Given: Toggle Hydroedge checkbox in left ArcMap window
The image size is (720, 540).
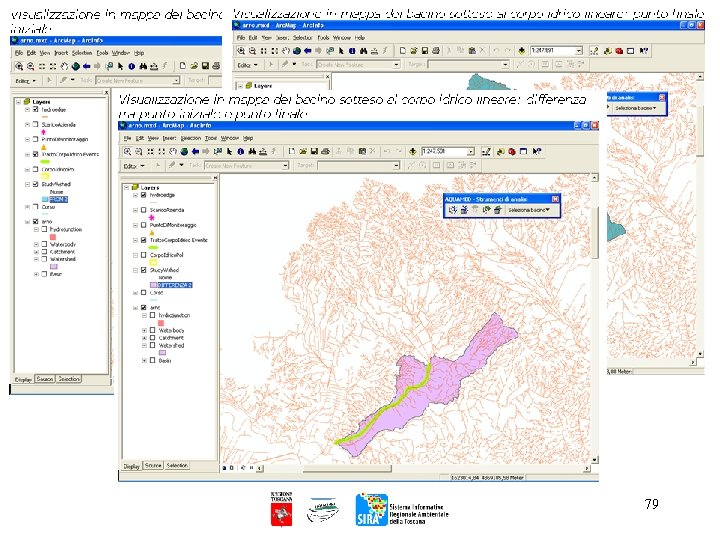Looking at the screenshot, I should coord(35,109).
